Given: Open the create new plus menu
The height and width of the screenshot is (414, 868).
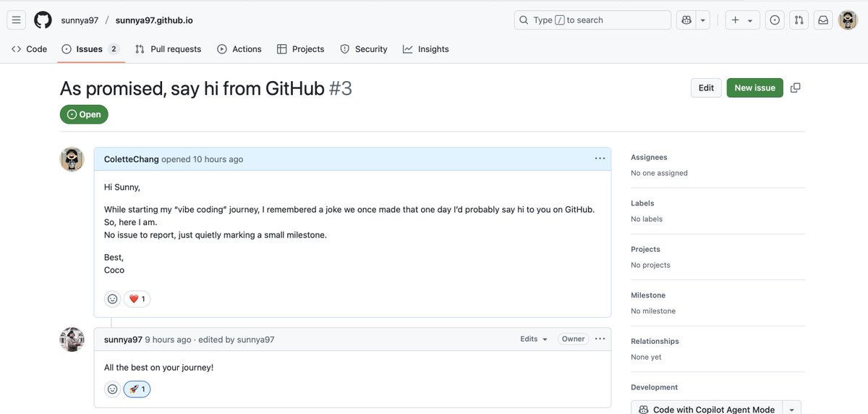Looking at the screenshot, I should point(742,20).
